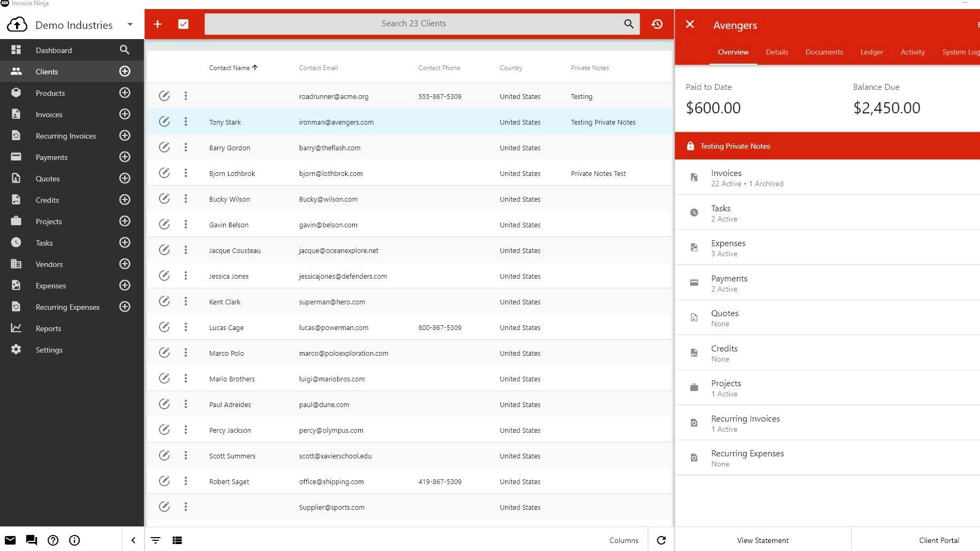Screen dimensions: 980x551
Task: Edit Barry Gordon row with pencil icon
Action: [164, 148]
